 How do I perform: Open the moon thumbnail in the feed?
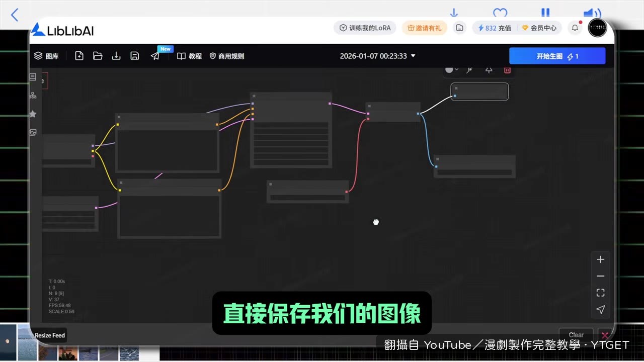(x=8, y=342)
